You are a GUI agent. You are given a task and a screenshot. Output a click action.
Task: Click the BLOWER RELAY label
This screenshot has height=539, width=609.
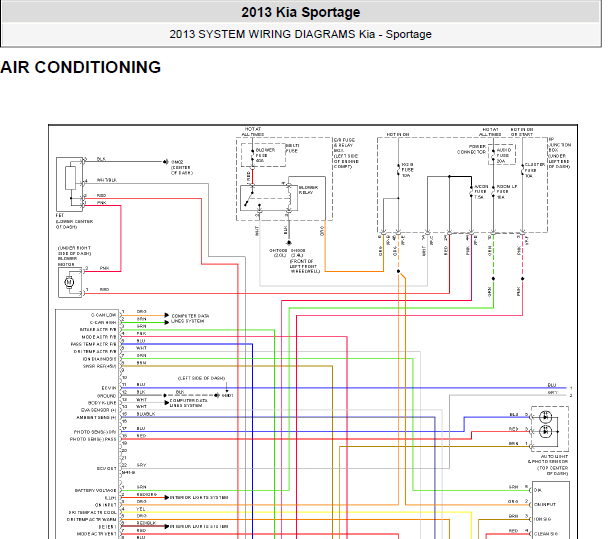click(308, 190)
